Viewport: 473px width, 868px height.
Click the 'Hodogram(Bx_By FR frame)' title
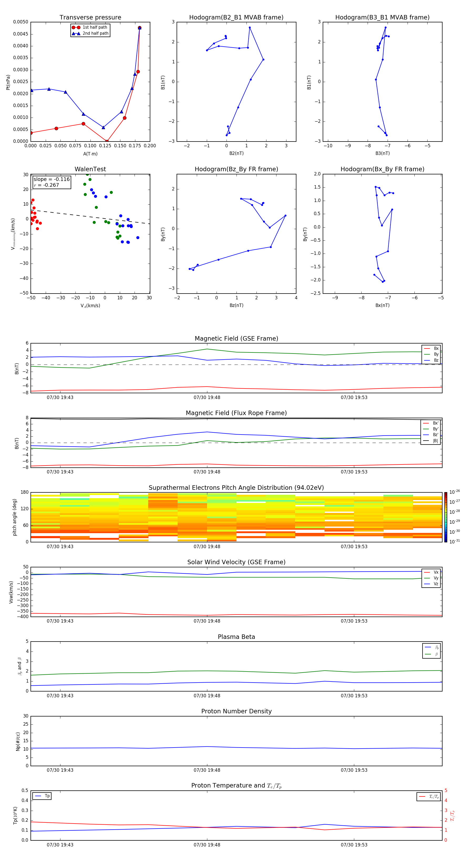click(382, 169)
